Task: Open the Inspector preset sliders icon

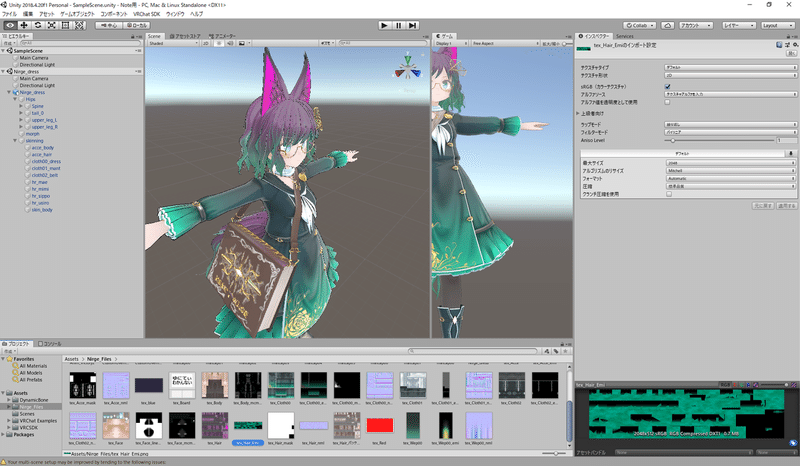Action: pyautogui.click(x=787, y=45)
